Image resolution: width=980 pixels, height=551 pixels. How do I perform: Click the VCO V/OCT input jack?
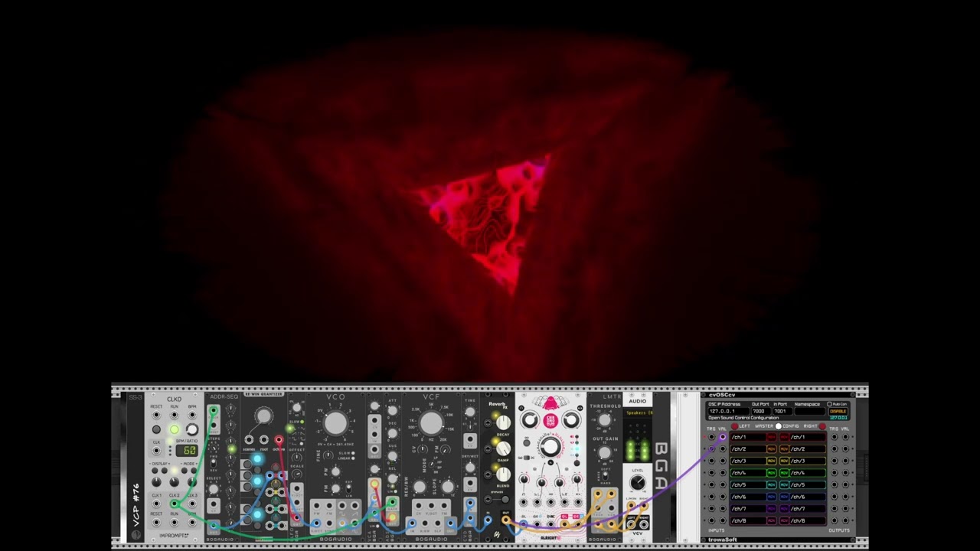pos(316,523)
